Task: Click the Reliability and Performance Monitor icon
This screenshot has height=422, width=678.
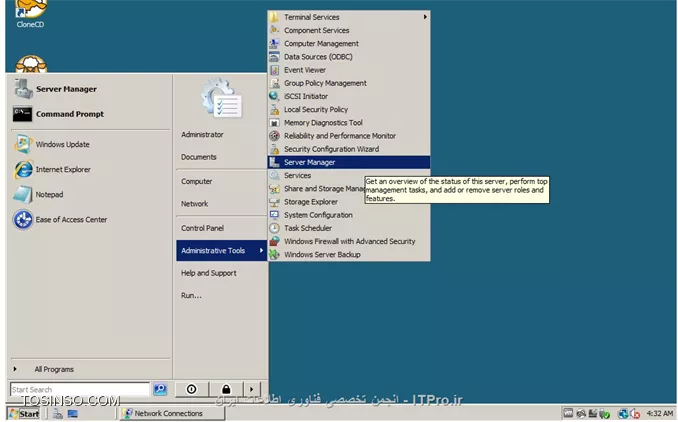Action: point(274,136)
